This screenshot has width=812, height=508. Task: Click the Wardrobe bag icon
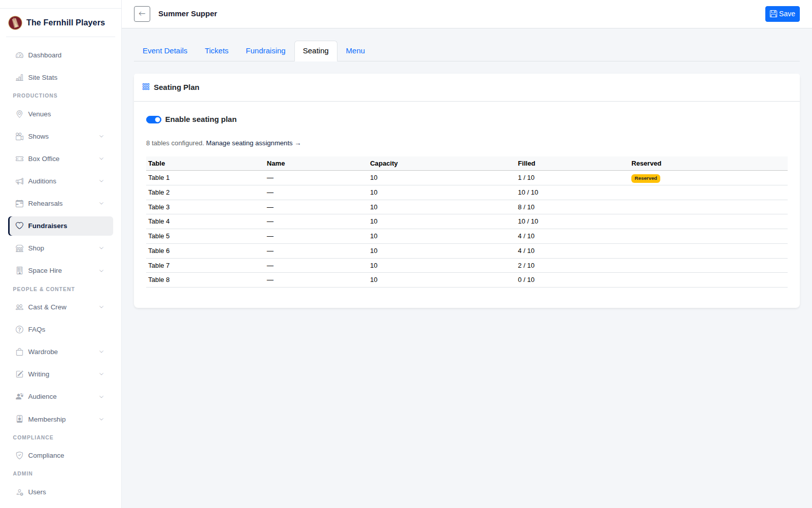[19, 352]
